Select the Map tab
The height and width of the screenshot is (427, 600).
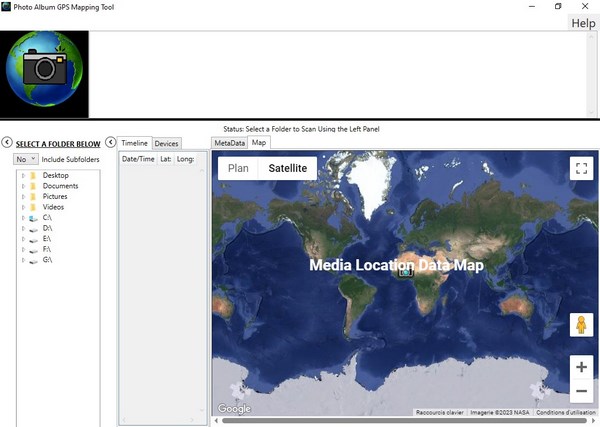click(x=259, y=142)
